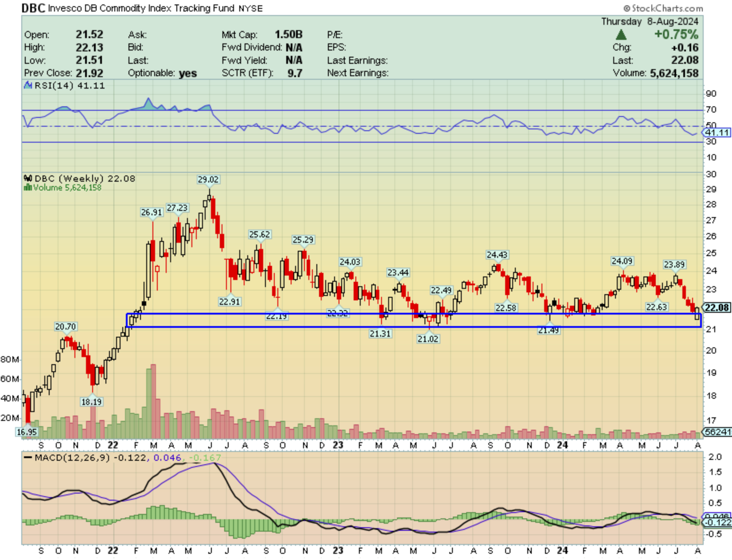Screen dimensions: 732x560
Task: Click the 24.03 price label
Action: [x=350, y=262]
